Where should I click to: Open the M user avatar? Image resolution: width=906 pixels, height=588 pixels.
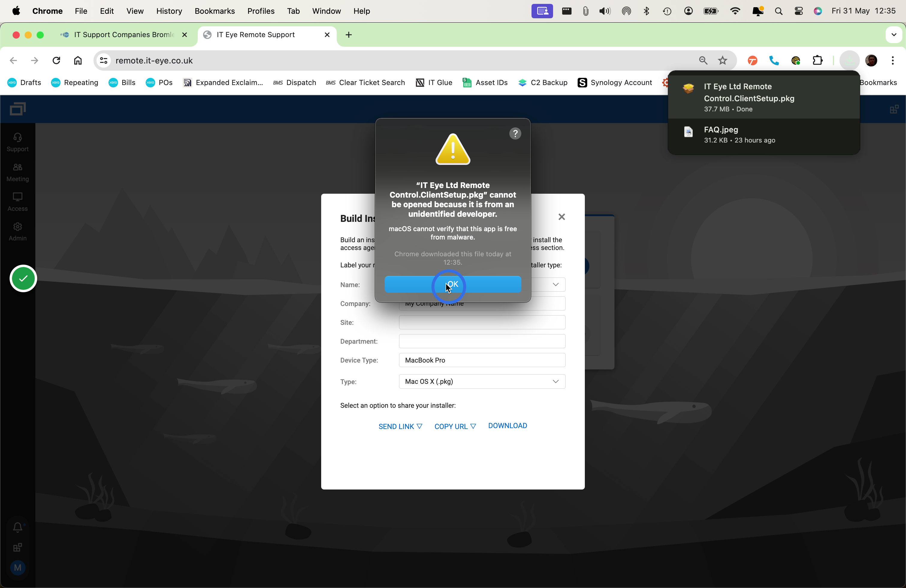click(17, 568)
